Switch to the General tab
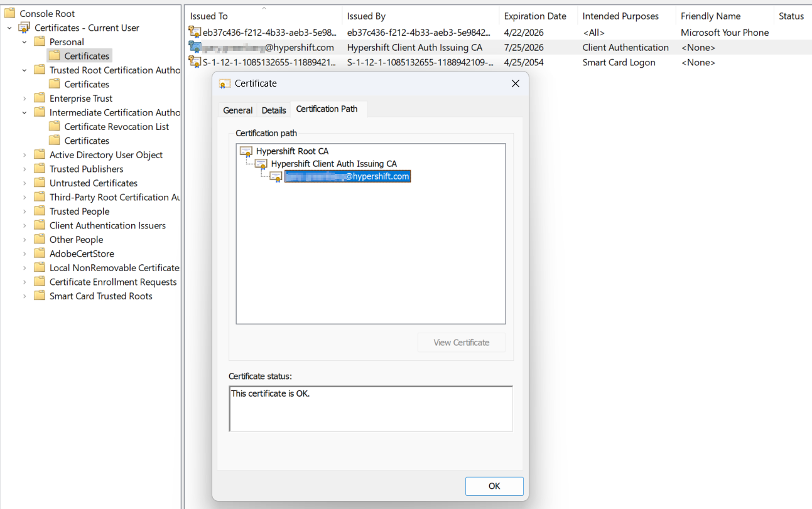 click(238, 110)
